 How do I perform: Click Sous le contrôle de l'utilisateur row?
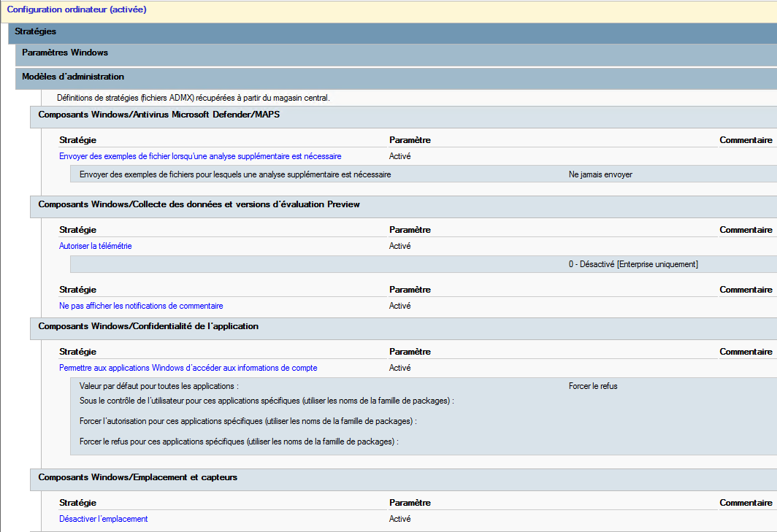click(267, 401)
